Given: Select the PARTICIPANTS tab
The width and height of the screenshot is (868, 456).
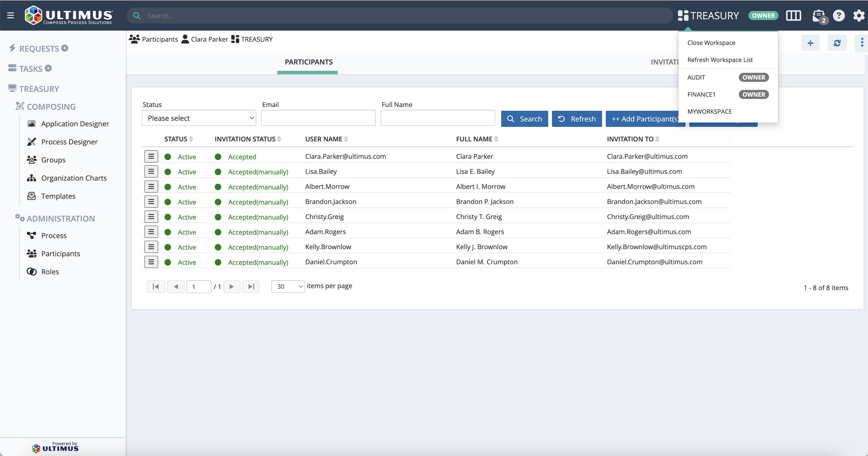Looking at the screenshot, I should pos(308,62).
